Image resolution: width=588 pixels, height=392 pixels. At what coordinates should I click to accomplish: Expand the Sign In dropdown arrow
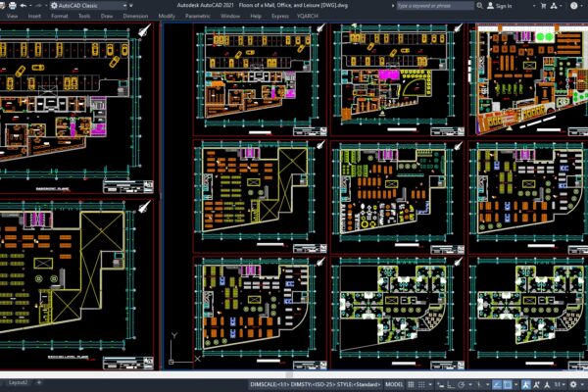click(534, 6)
